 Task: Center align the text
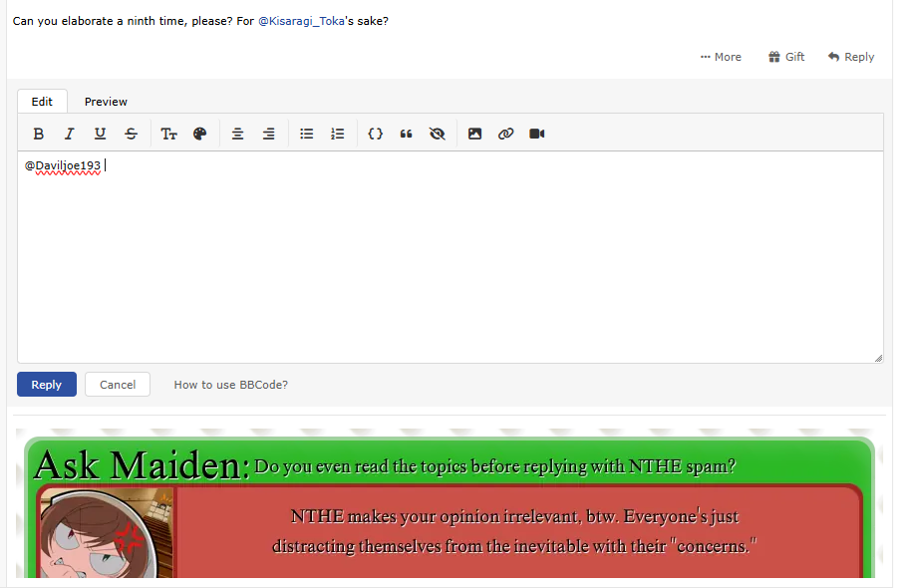pos(237,134)
